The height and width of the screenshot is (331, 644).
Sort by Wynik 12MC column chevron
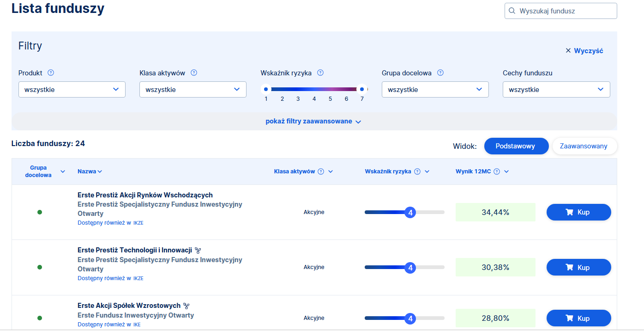(x=506, y=172)
